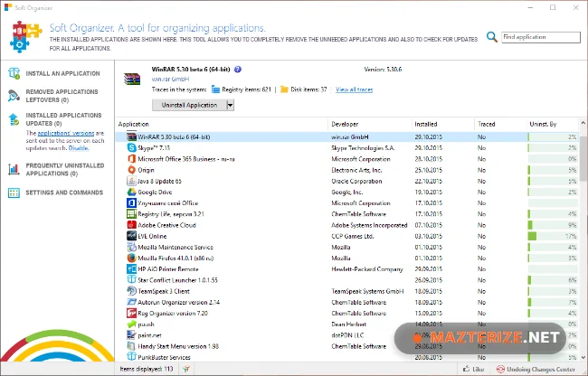Click the Skype icon in application list
Image resolution: width=588 pixels, height=376 pixels.
pyautogui.click(x=132, y=147)
